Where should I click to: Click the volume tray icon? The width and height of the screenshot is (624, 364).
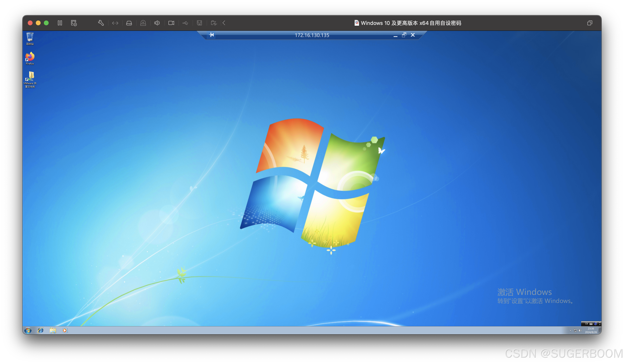[x=580, y=331]
